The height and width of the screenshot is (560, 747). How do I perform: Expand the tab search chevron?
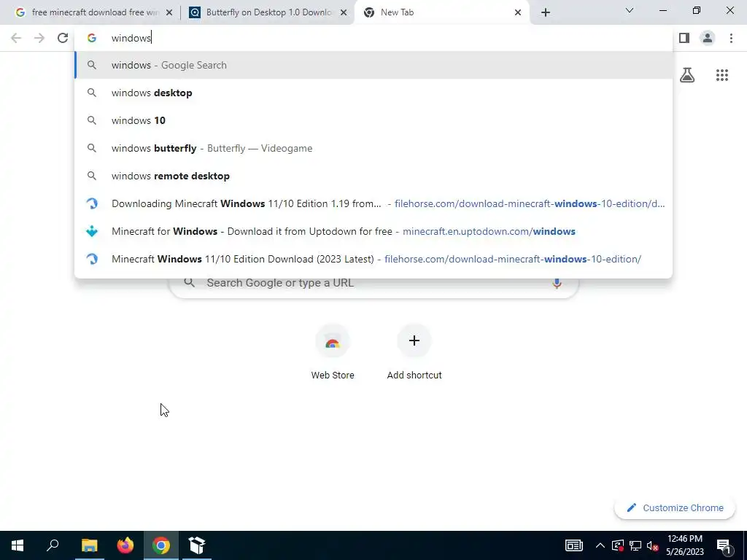(x=630, y=10)
